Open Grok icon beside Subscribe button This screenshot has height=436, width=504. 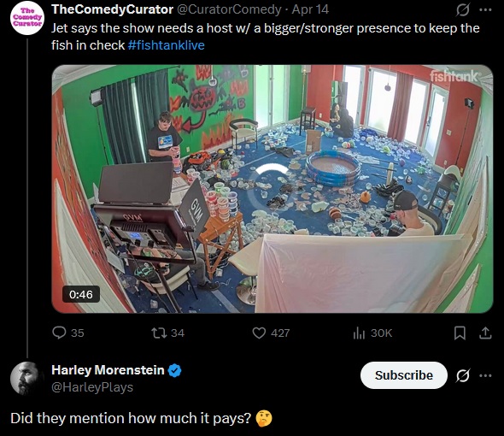coord(463,375)
